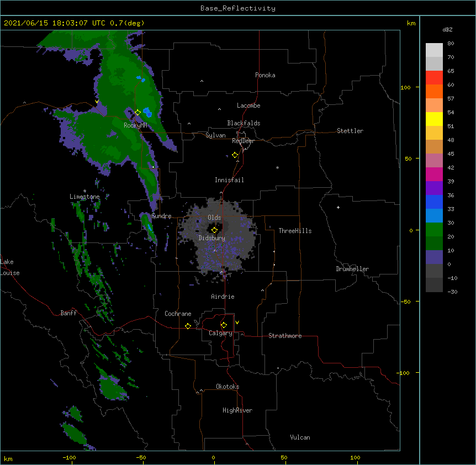The image size is (476, 465).
Task: Click the Limestone label
Action: (x=84, y=197)
